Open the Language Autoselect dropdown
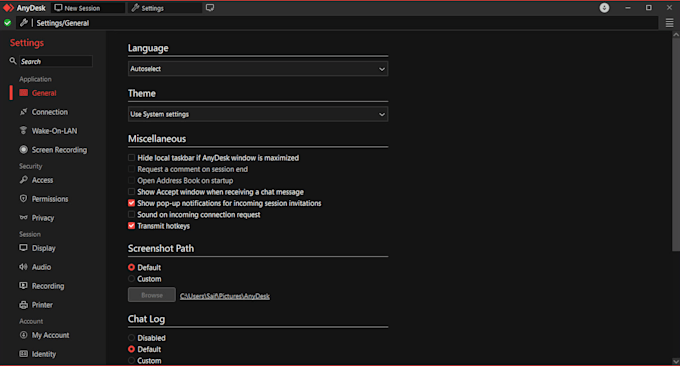The height and width of the screenshot is (366, 680). 258,69
